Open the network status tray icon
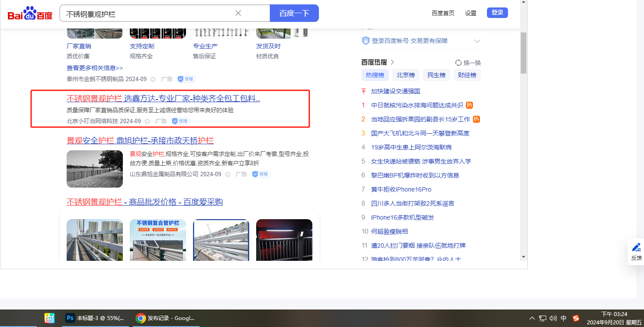Viewport: 644px width, 327px height. [543, 318]
